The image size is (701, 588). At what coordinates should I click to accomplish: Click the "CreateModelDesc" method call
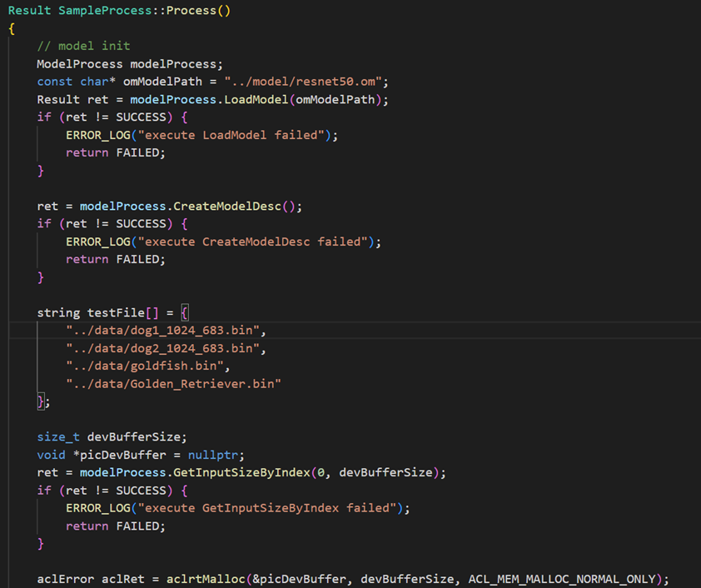point(227,207)
